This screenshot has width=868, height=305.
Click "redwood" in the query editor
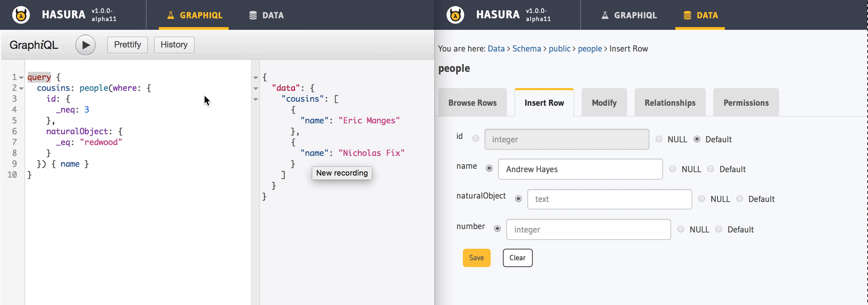tap(101, 142)
